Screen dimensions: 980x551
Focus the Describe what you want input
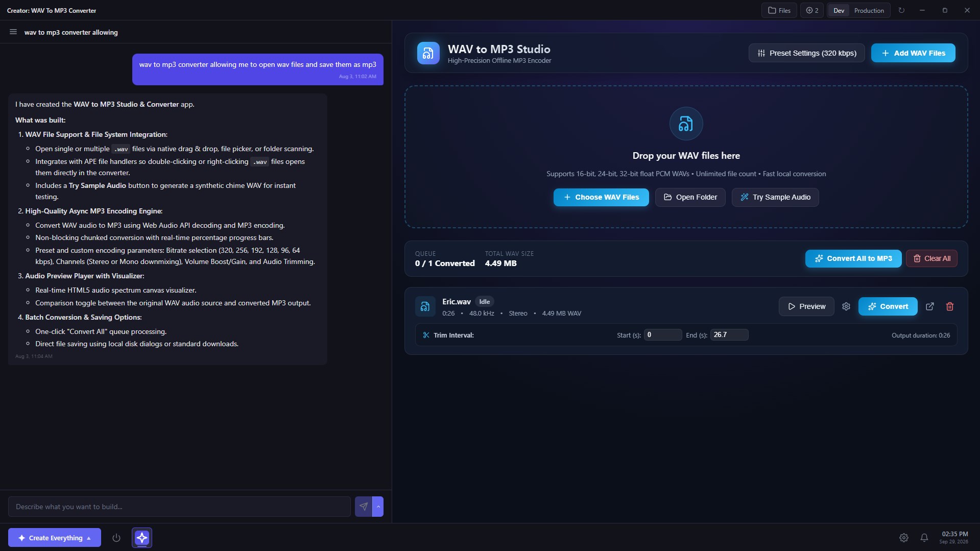pyautogui.click(x=179, y=507)
